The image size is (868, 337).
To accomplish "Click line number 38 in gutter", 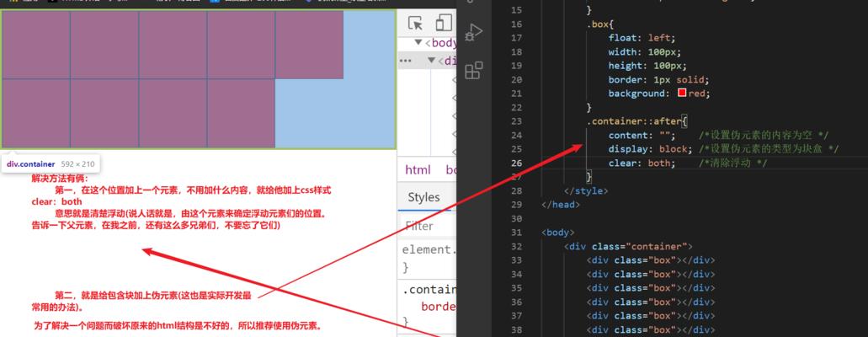I will tap(516, 329).
